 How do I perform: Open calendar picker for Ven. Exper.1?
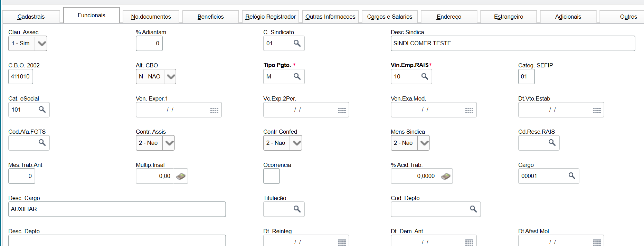click(x=214, y=110)
